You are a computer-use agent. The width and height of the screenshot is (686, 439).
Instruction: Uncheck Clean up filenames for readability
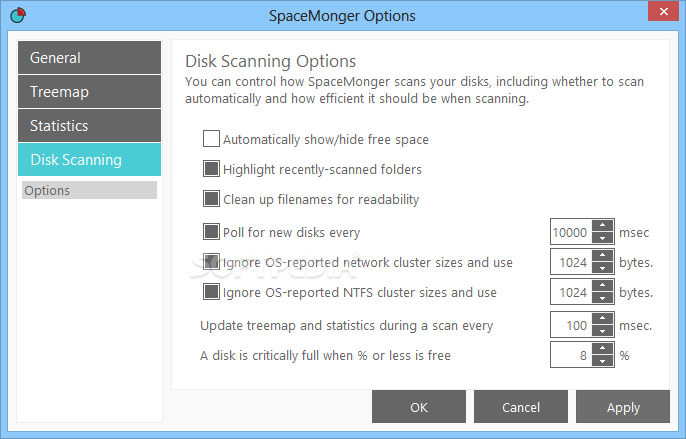(211, 199)
